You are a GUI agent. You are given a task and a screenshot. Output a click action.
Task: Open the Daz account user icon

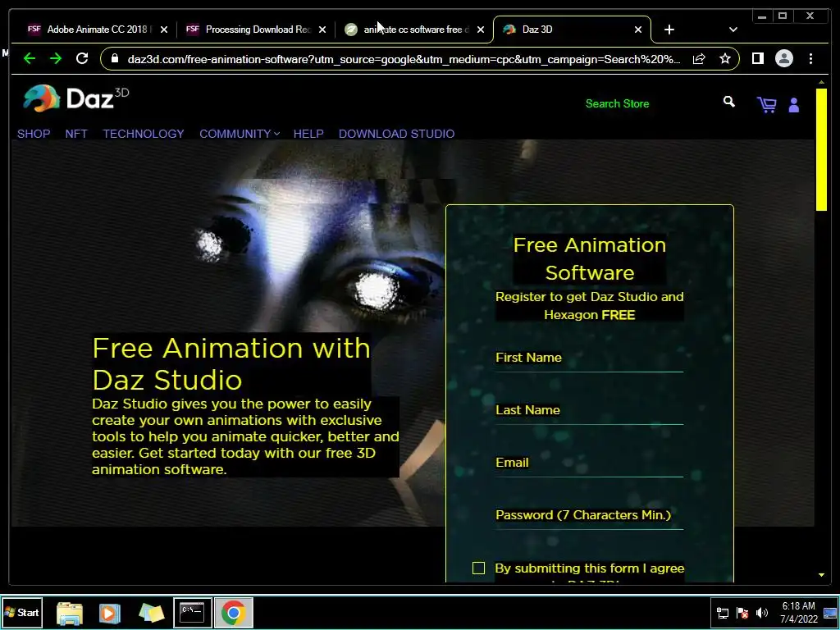pos(794,105)
